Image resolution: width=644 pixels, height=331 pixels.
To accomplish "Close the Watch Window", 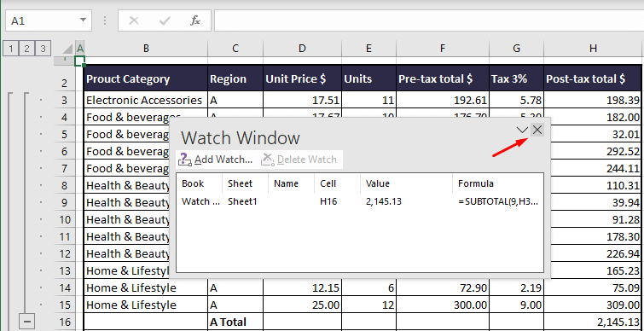I will [537, 131].
